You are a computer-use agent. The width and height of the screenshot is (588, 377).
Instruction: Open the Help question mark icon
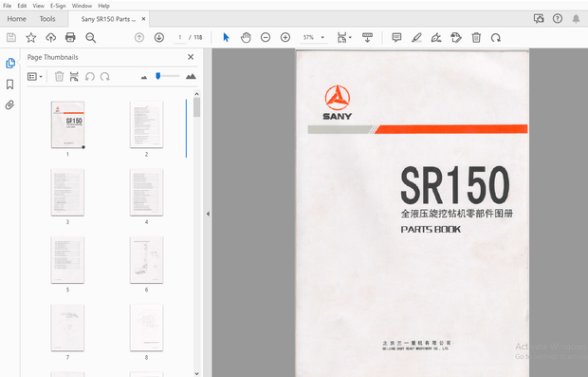click(x=558, y=18)
